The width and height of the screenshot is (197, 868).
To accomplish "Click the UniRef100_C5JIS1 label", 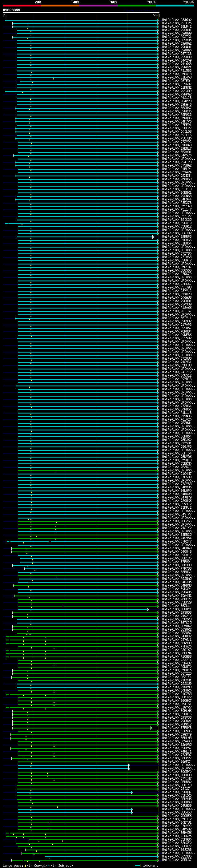I will click(x=177, y=704).
